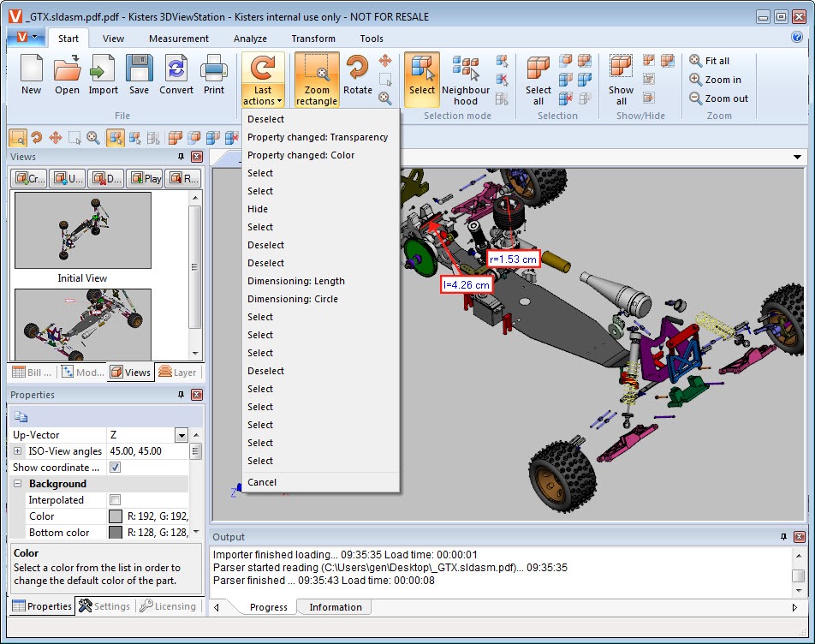Click Fit all zoom icon

[710, 61]
